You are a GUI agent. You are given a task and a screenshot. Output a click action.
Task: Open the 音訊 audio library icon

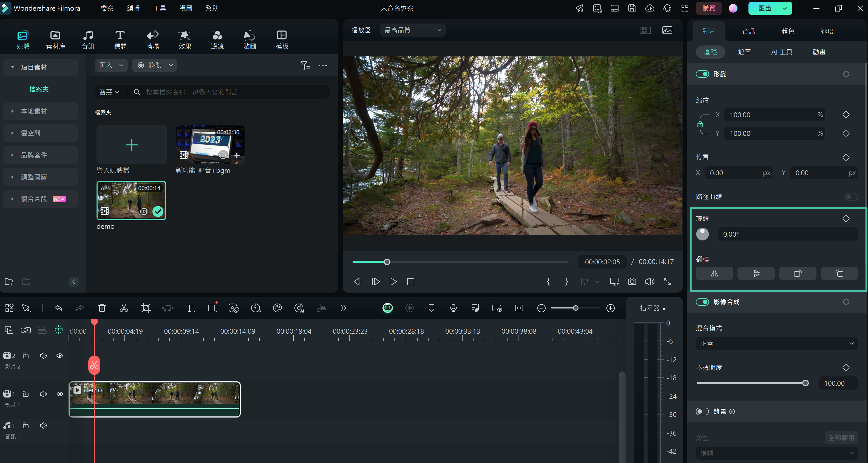click(x=88, y=40)
